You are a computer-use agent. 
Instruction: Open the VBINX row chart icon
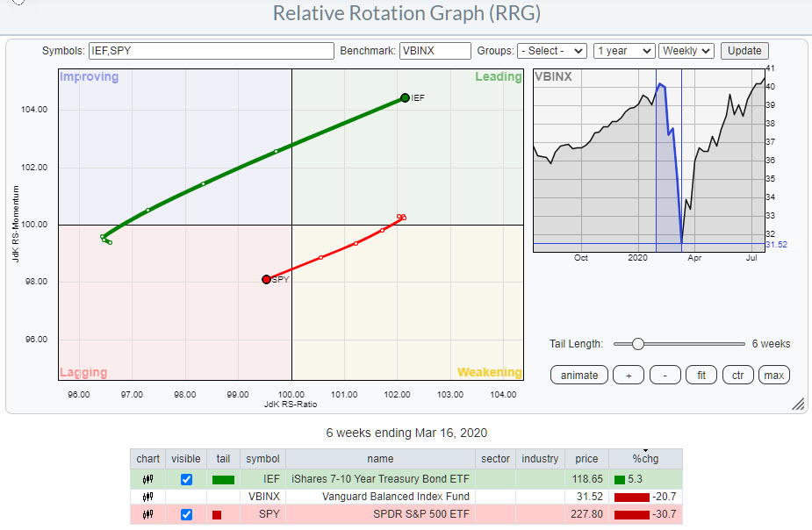click(148, 497)
